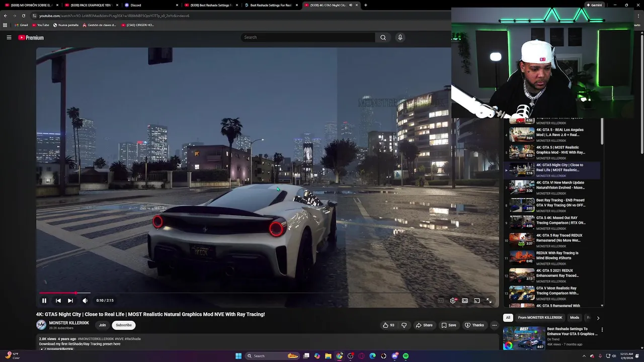This screenshot has width=644, height=362.
Task: Open the YouTube hamburger guide menu
Action: click(x=9, y=37)
